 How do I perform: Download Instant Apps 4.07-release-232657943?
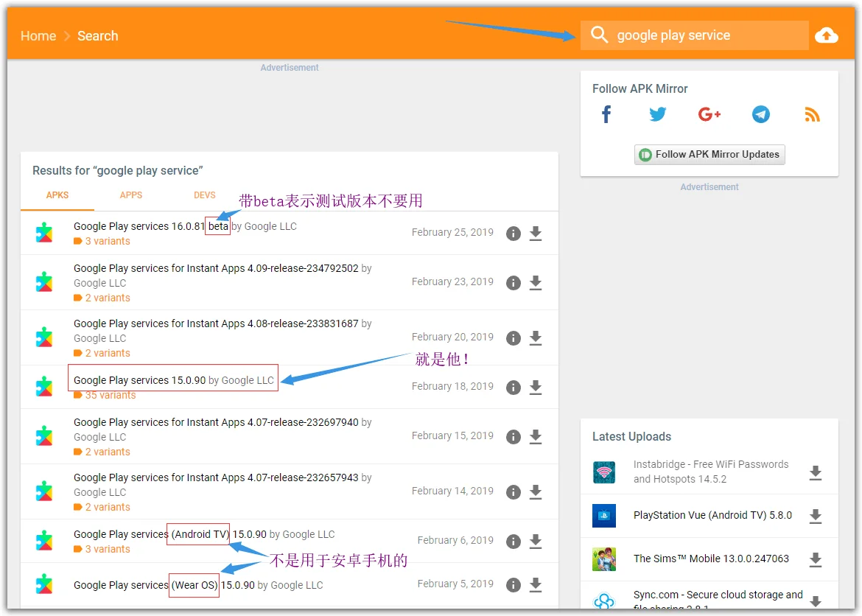[536, 491]
